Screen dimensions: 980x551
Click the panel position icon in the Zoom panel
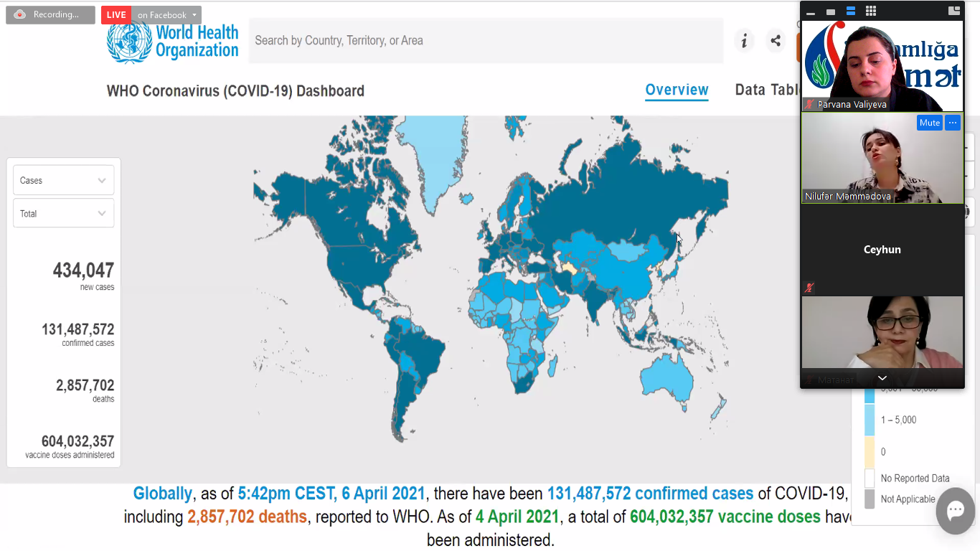(x=953, y=11)
